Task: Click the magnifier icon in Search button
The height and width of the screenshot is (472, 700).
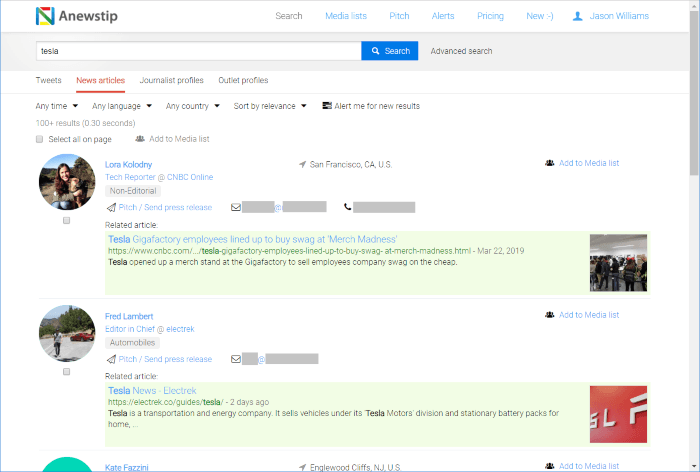Action: pyautogui.click(x=375, y=51)
